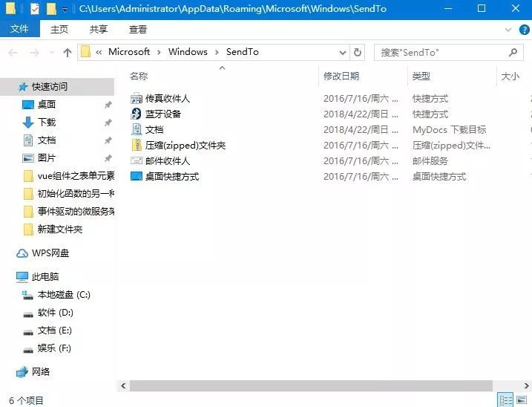This screenshot has width=532, height=407.
Task: Open 软件 (D:) drive
Action: point(56,313)
